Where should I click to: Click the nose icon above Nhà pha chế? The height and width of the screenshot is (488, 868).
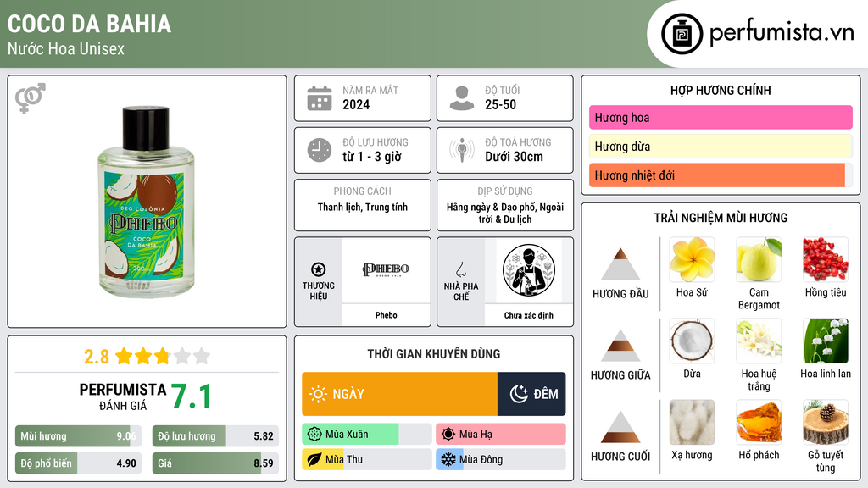[460, 269]
